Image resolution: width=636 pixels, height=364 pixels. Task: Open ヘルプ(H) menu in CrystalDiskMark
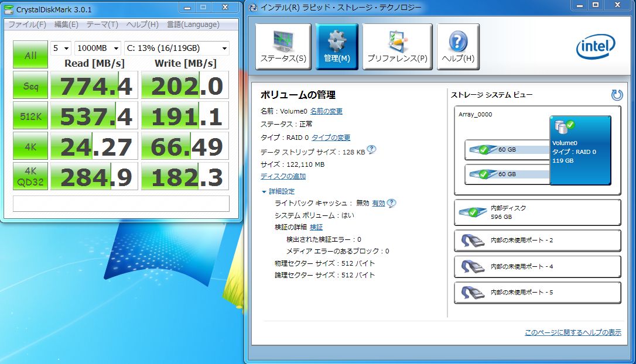[142, 25]
